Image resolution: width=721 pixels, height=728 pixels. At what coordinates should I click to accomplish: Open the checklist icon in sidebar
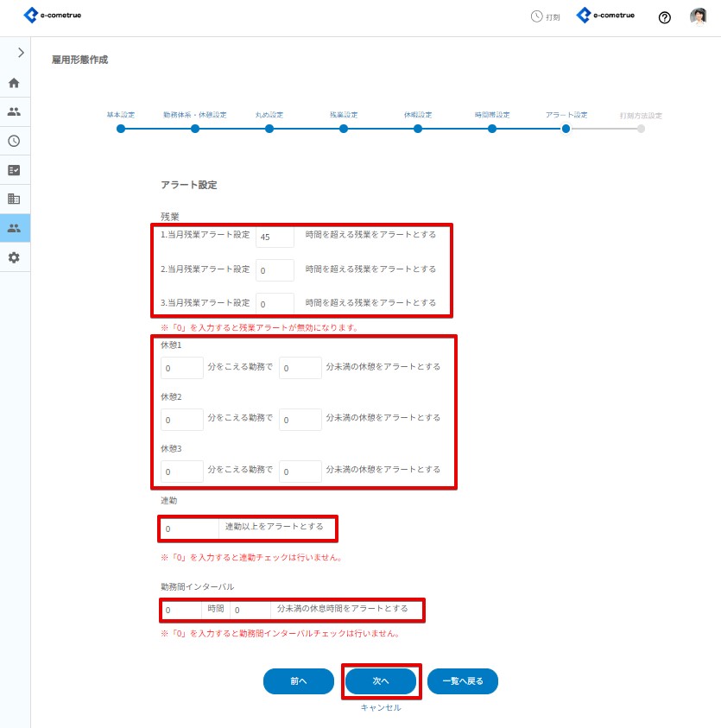pyautogui.click(x=14, y=170)
